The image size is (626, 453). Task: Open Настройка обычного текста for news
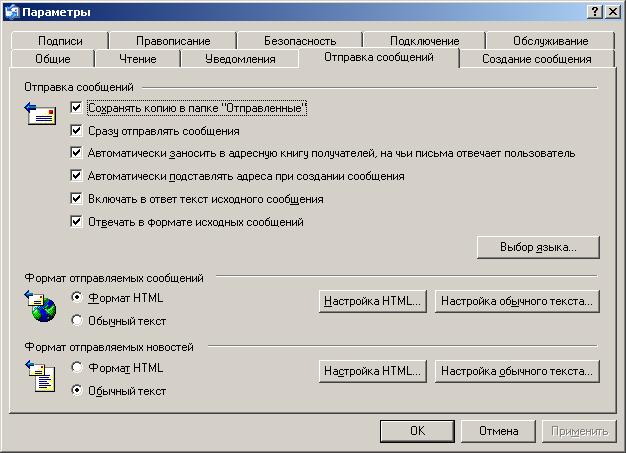[517, 371]
